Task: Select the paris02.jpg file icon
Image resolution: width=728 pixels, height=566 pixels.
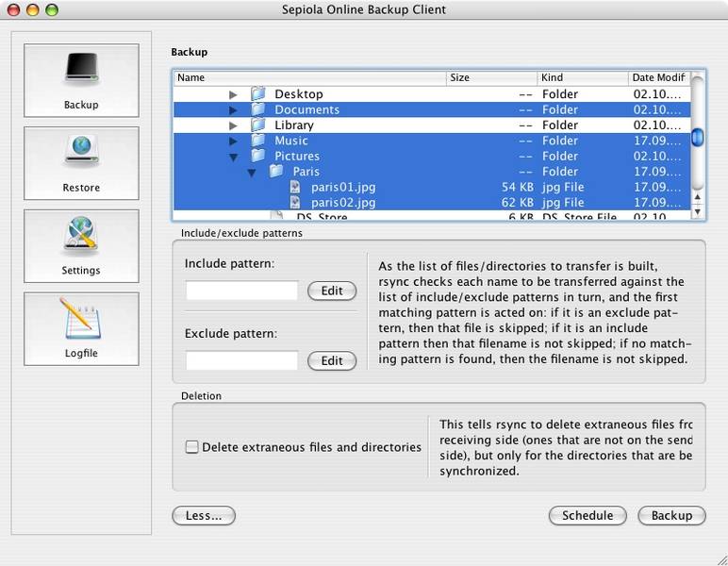Action: pyautogui.click(x=295, y=202)
